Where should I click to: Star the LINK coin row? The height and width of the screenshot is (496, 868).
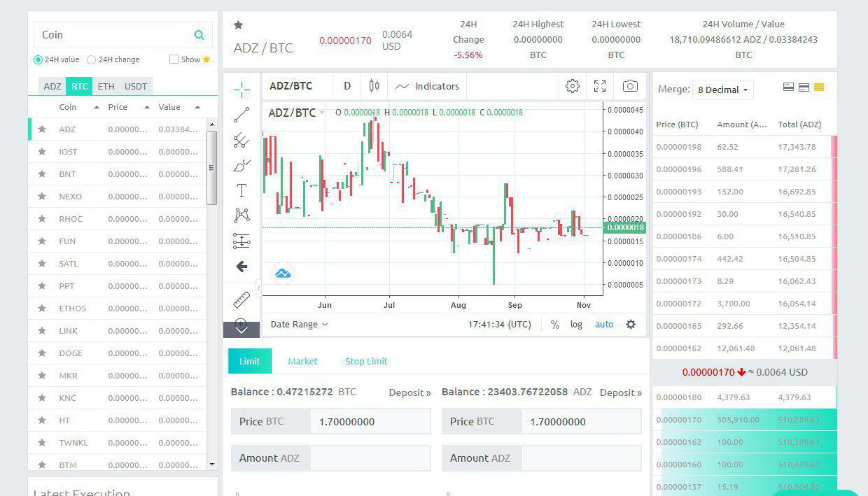42,331
